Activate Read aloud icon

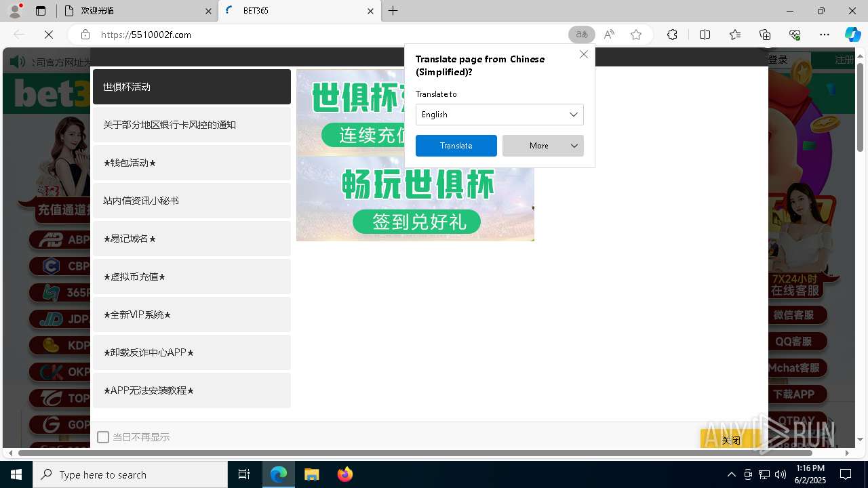[x=609, y=35]
